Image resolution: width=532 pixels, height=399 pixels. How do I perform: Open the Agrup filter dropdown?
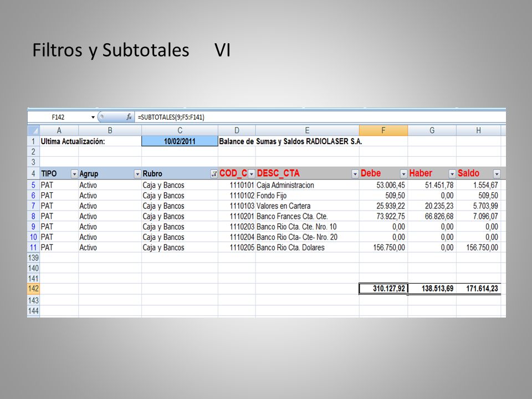[x=137, y=174]
